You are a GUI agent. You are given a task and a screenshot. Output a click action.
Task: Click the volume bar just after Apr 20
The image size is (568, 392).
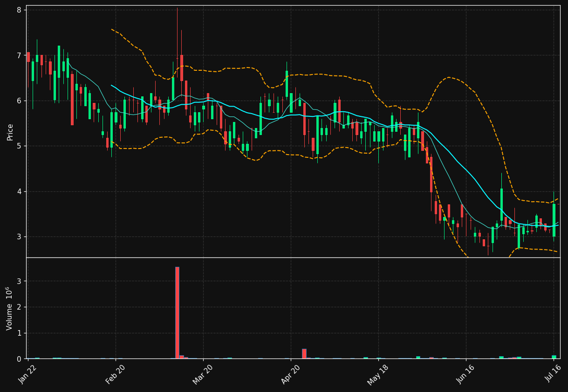tap(304, 354)
